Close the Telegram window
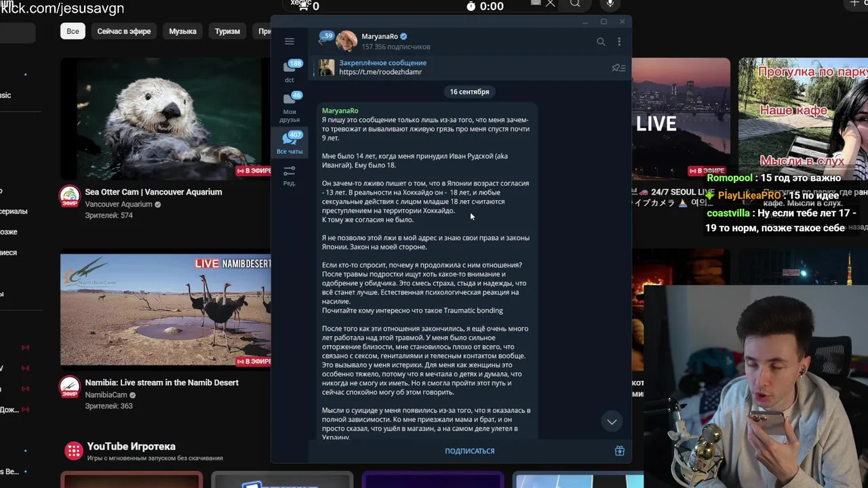Image resolution: width=868 pixels, height=488 pixels. tap(622, 22)
